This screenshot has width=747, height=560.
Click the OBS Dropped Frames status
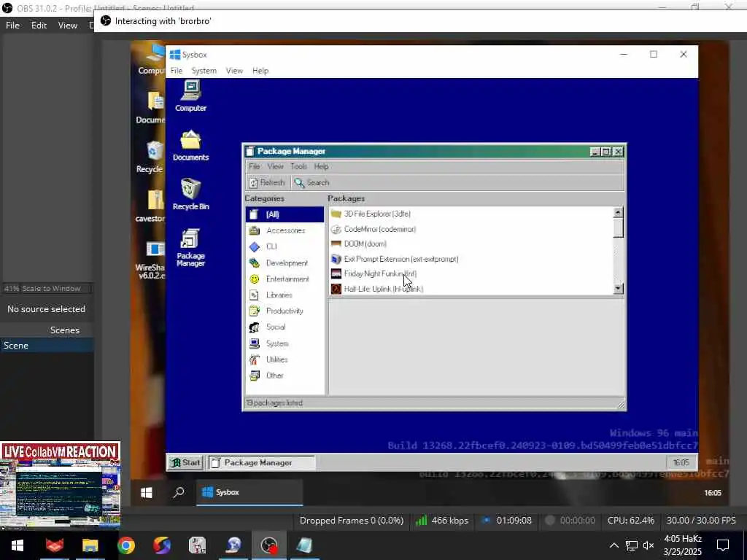pos(351,521)
